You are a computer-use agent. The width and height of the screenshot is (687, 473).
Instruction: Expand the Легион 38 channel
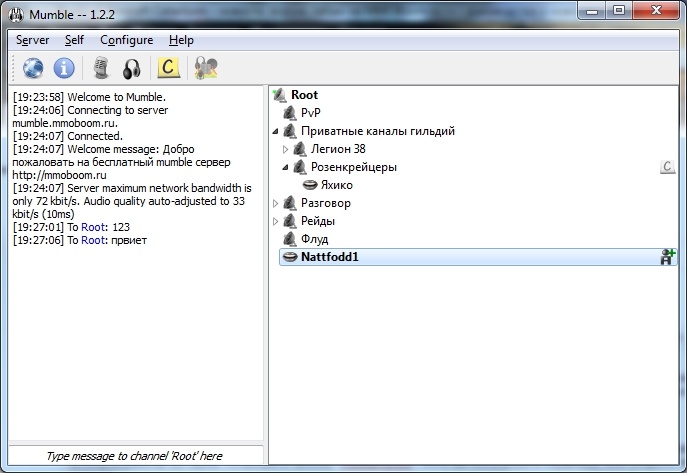(285, 149)
